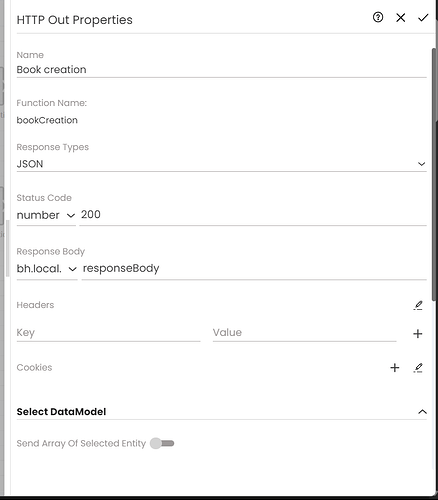Toggle Send Array Of Selected Entity switch

162,443
